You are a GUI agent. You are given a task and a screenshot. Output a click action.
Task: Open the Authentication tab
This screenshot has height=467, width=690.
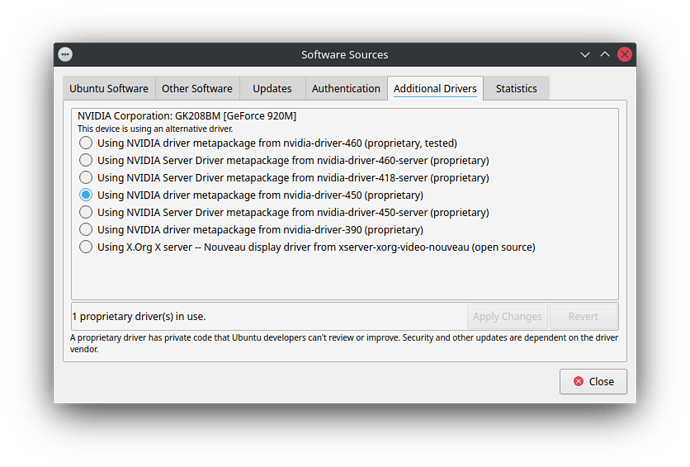[346, 89]
